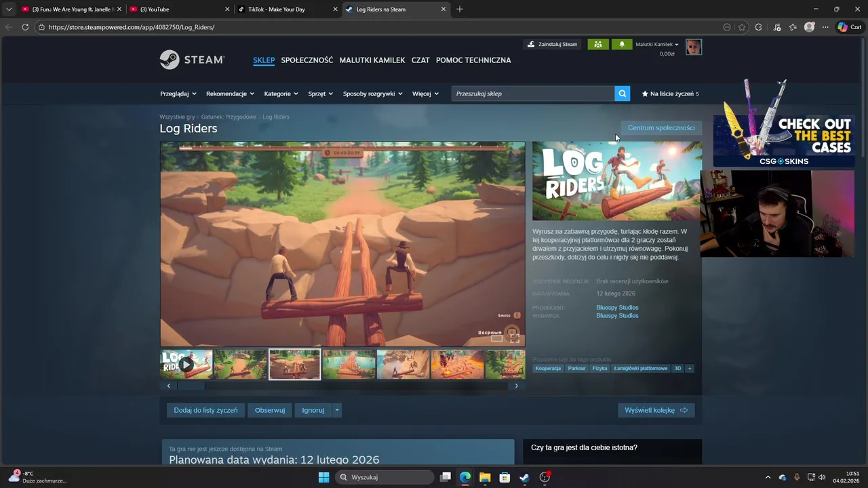Image resolution: width=868 pixels, height=488 pixels.
Task: Play the Log Riders trailer thumbnail
Action: tap(186, 365)
